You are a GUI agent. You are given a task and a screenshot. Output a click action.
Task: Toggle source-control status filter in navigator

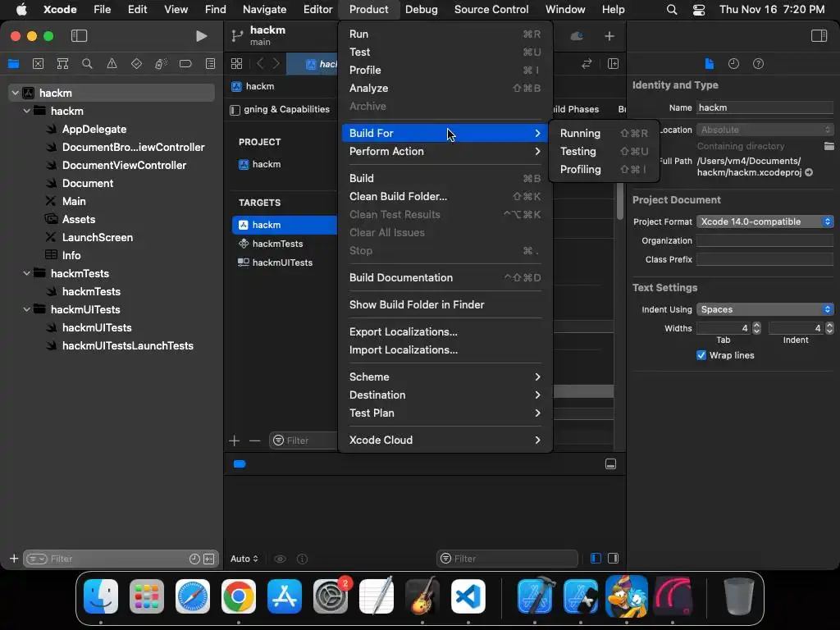(x=209, y=559)
